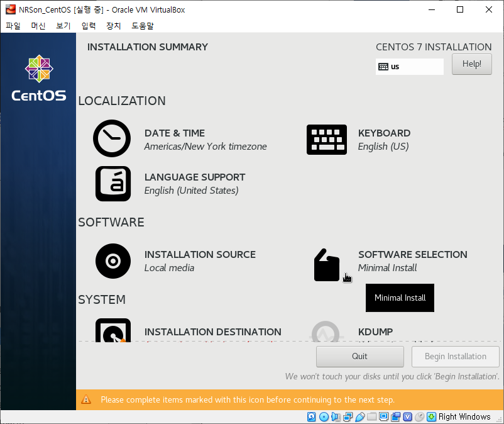Click 'Local media' source value
The image size is (504, 424).
point(169,267)
